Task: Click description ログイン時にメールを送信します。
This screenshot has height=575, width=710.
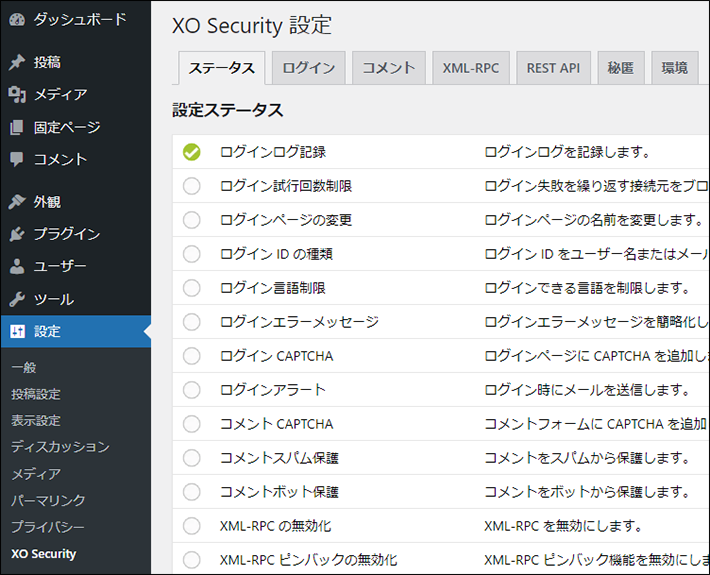Action: pyautogui.click(x=587, y=390)
